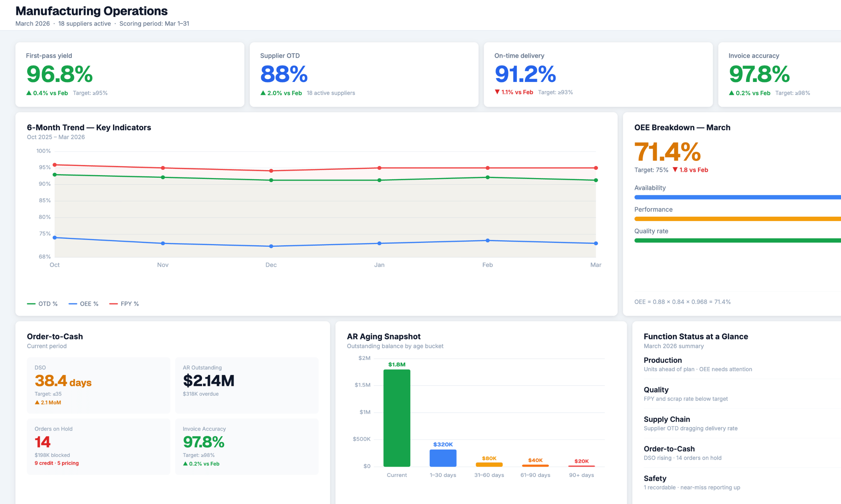Click the green up-arrow under First-pass yield

click(x=29, y=93)
